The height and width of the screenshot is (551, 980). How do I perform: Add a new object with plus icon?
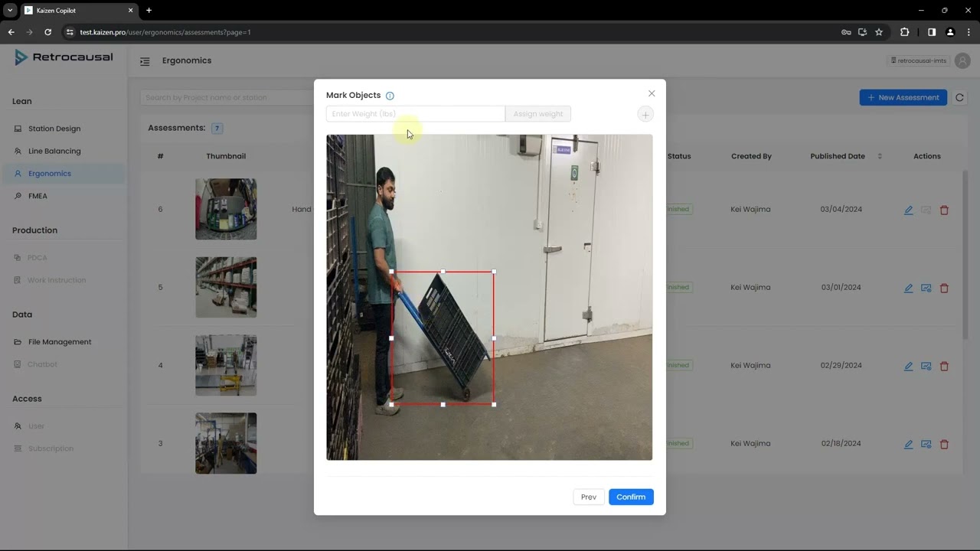pos(645,114)
